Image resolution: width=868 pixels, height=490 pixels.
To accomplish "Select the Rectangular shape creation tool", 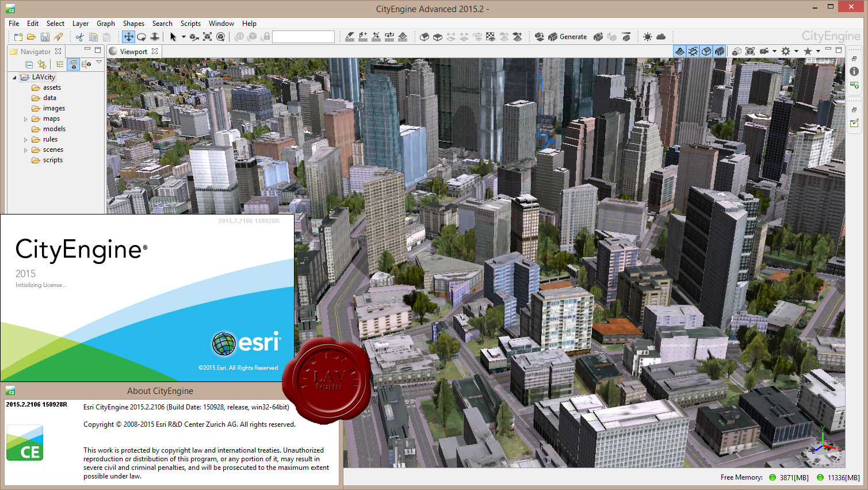I will click(x=438, y=37).
